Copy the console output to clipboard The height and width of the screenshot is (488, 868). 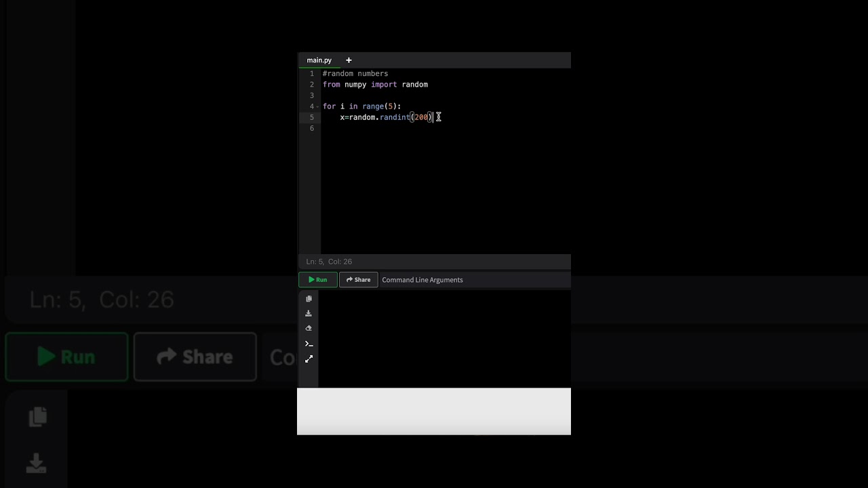[309, 299]
